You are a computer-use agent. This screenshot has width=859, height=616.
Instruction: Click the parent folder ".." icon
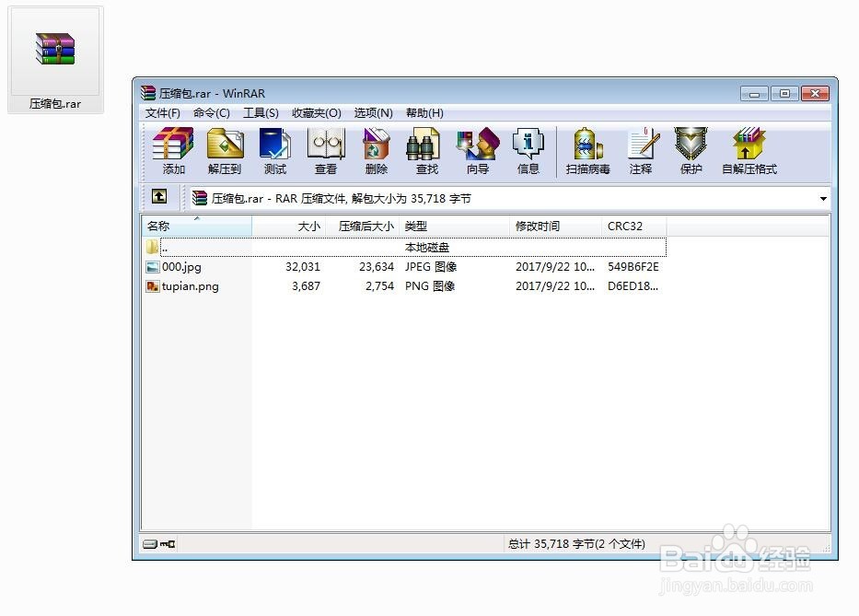pyautogui.click(x=152, y=247)
